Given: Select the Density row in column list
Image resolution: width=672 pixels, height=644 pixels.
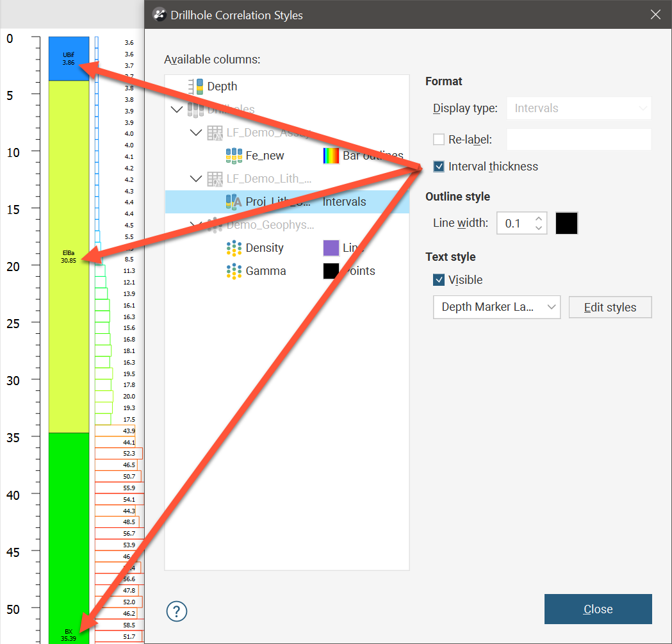Looking at the screenshot, I should [x=264, y=248].
